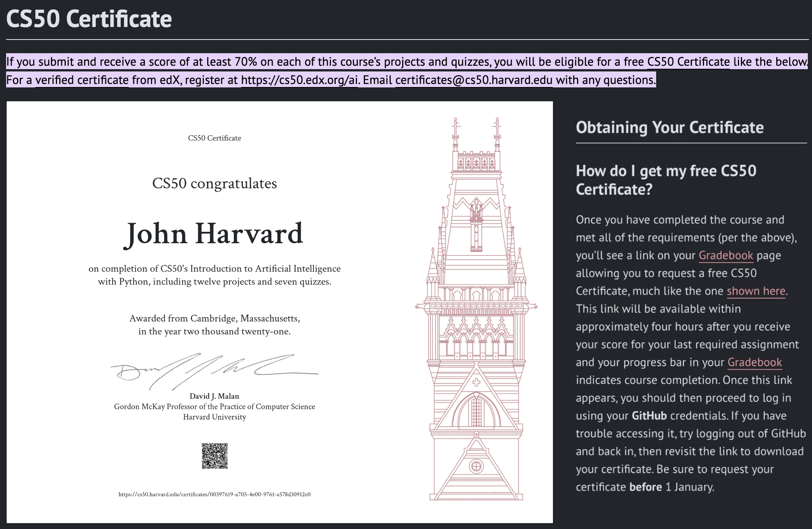This screenshot has width=812, height=529.
Task: Click the 'Obtaining Your Certificate' heading
Action: pyautogui.click(x=669, y=128)
